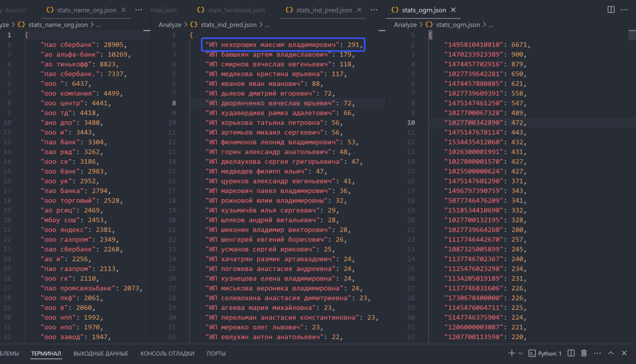Viewport: 636px width, 364px height.
Task: Create a new terminal with the plus icon
Action: pyautogui.click(x=512, y=353)
